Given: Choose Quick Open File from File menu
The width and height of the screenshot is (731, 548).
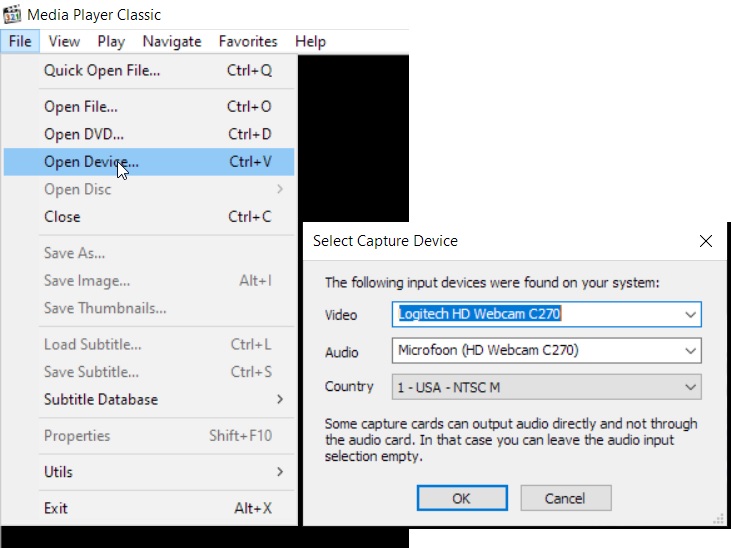Looking at the screenshot, I should pos(102,70).
